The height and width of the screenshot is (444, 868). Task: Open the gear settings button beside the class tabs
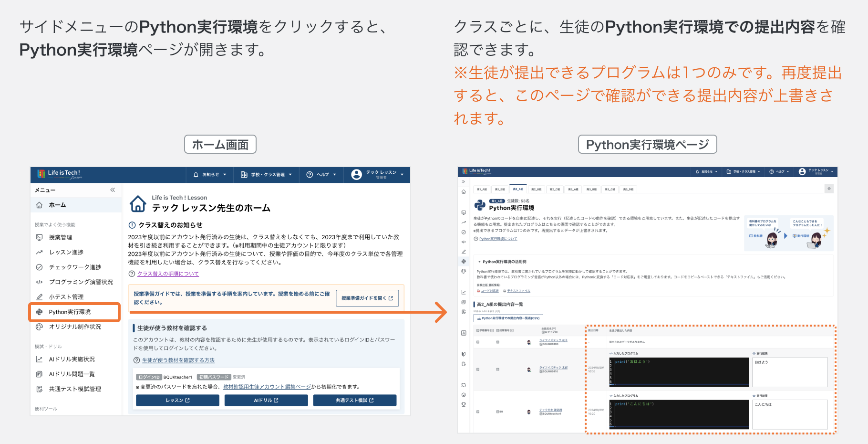829,189
